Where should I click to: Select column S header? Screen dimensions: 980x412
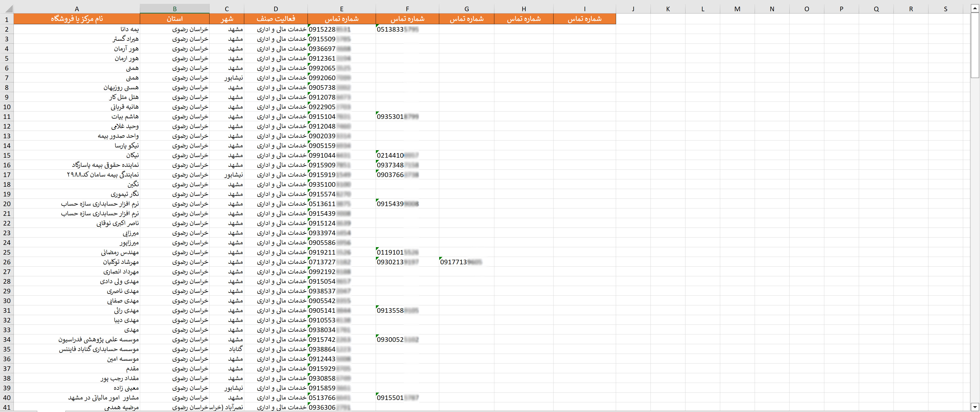tap(945, 9)
